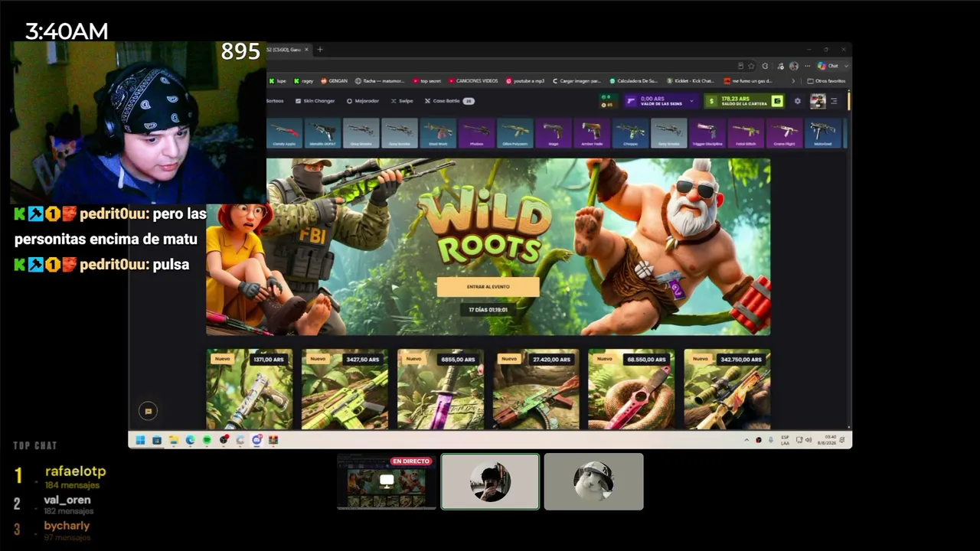Click the Amber Fade skin drop
This screenshot has height=551, width=980.
592,133
